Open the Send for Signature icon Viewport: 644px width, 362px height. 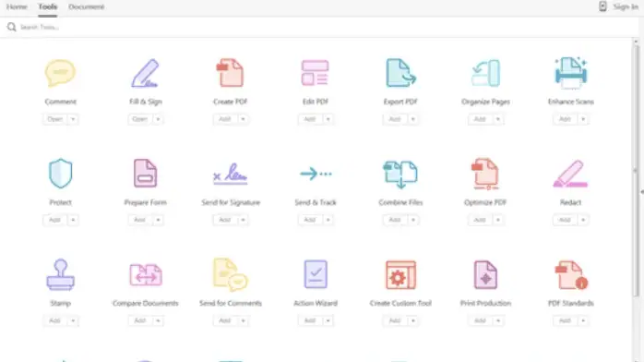tap(230, 174)
